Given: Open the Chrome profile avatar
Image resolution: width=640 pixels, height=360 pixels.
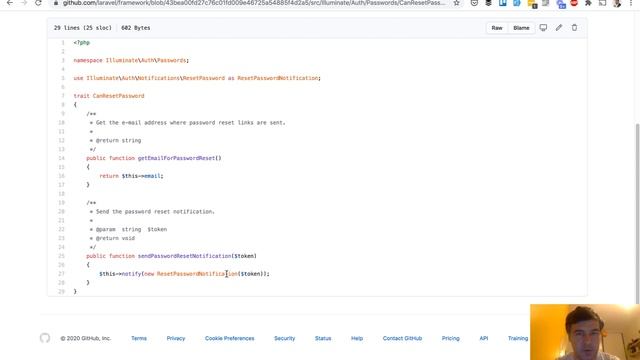Looking at the screenshot, I should coord(617,3).
